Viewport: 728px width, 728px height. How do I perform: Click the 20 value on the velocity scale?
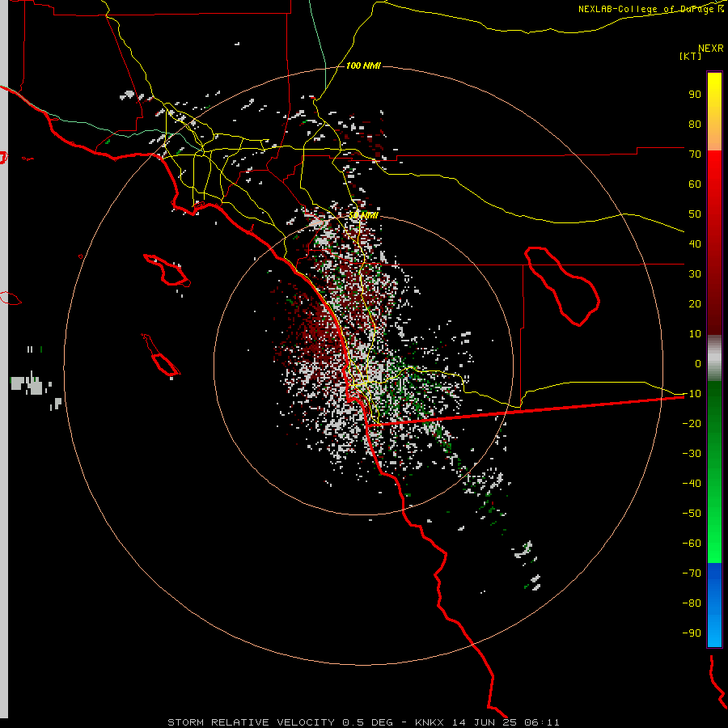pyautogui.click(x=695, y=303)
